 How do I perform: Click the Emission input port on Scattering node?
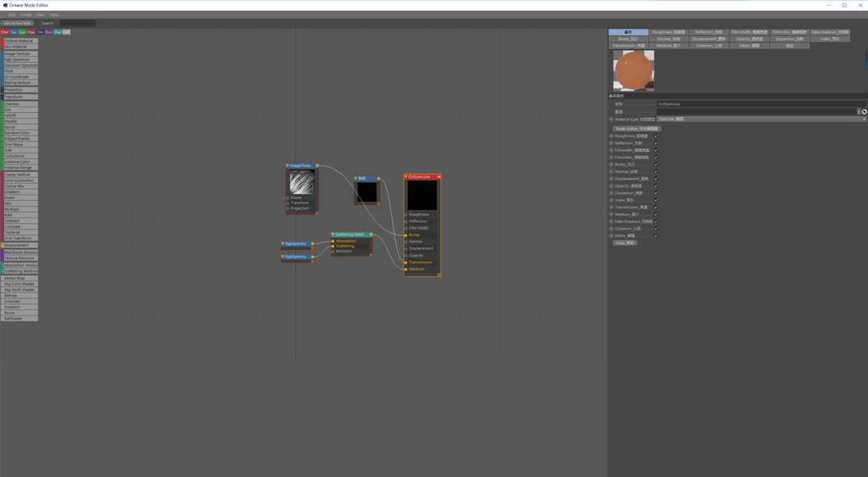click(x=333, y=252)
